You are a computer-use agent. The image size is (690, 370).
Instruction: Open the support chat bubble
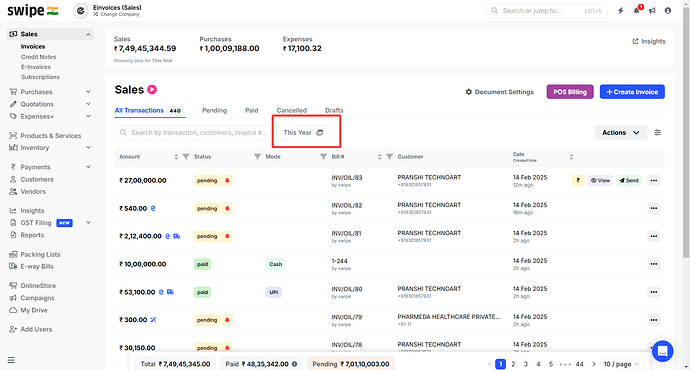(662, 351)
